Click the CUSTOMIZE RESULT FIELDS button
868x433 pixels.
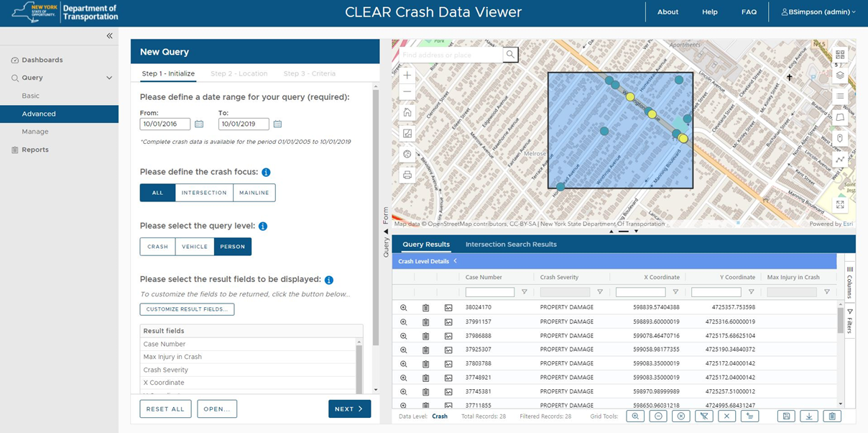click(x=187, y=309)
